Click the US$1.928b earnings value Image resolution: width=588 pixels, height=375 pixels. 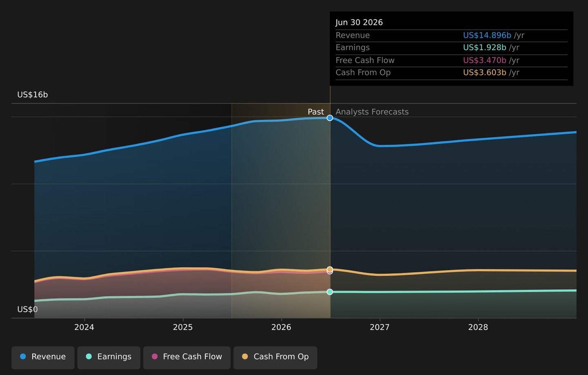tap(485, 48)
